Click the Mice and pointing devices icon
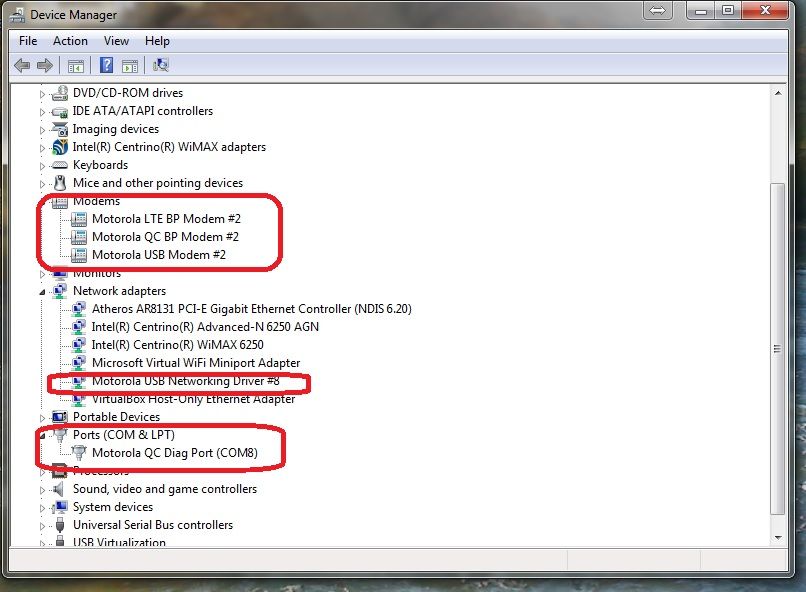Viewport: 806px width, 592px height. pos(60,183)
